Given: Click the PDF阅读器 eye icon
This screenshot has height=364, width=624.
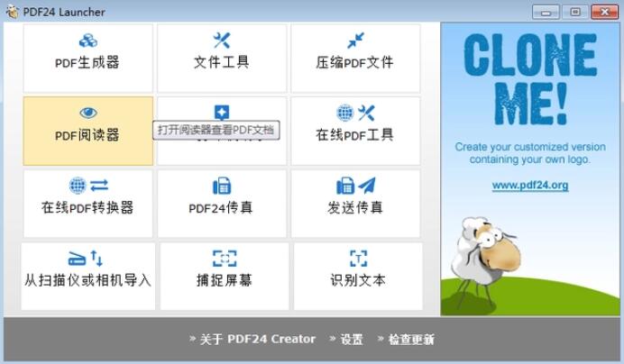Looking at the screenshot, I should coord(88,113).
